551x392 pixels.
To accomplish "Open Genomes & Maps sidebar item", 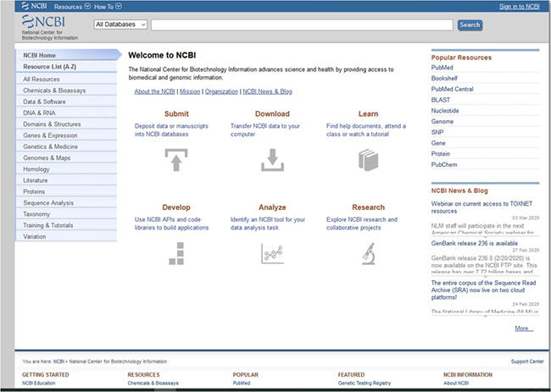I will pyautogui.click(x=66, y=157).
